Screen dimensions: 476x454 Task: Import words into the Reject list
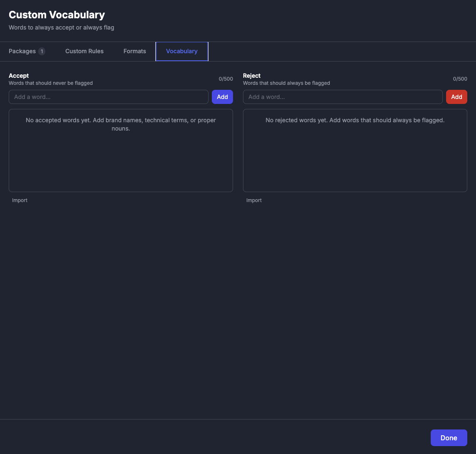click(x=254, y=200)
